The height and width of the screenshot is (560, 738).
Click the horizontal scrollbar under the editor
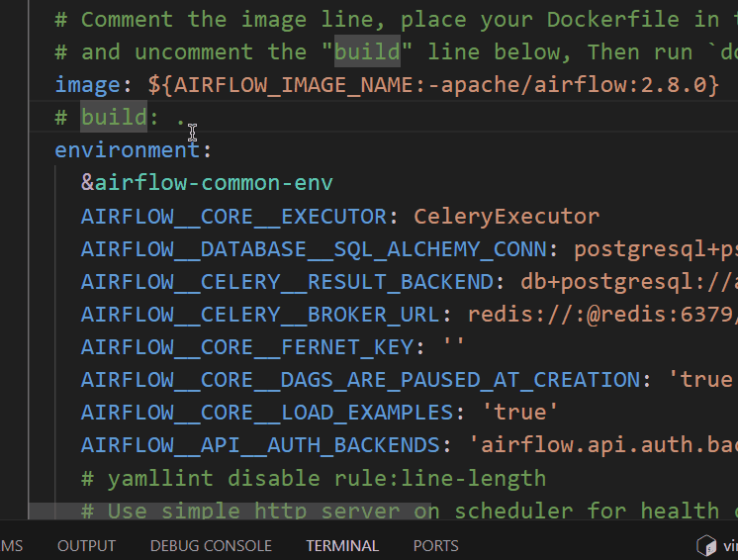230,512
